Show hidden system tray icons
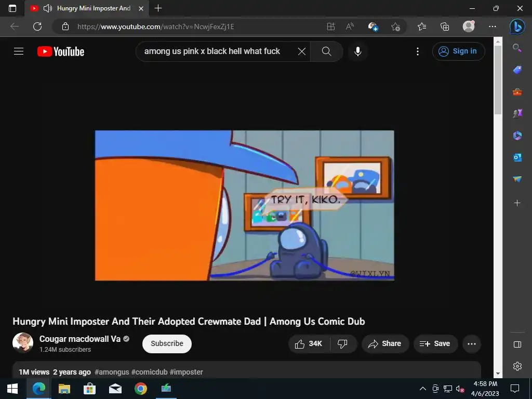The image size is (532, 399). (423, 389)
